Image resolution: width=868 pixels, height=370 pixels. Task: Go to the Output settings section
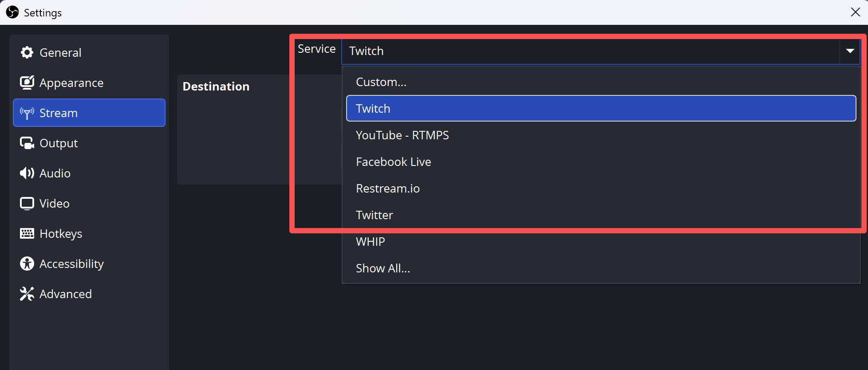[x=89, y=143]
